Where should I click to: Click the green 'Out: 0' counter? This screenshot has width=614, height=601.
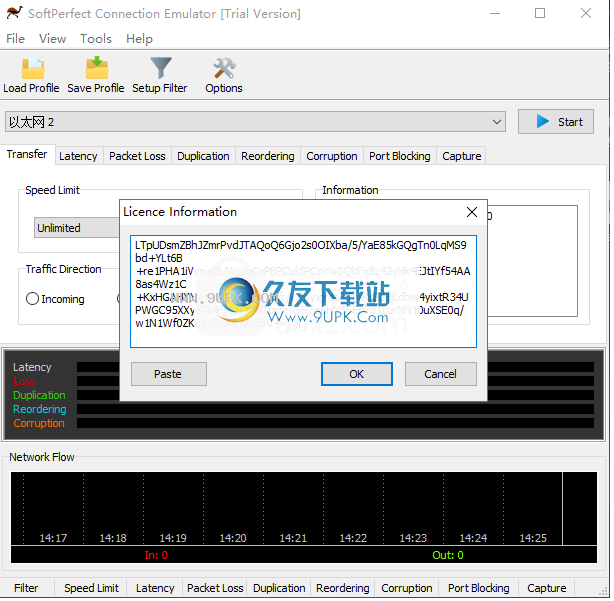pos(448,555)
